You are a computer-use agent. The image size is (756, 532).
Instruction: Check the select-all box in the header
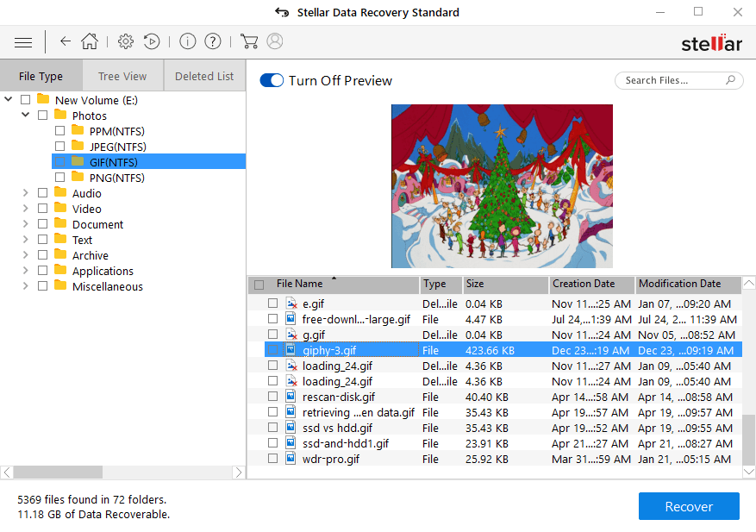point(259,285)
